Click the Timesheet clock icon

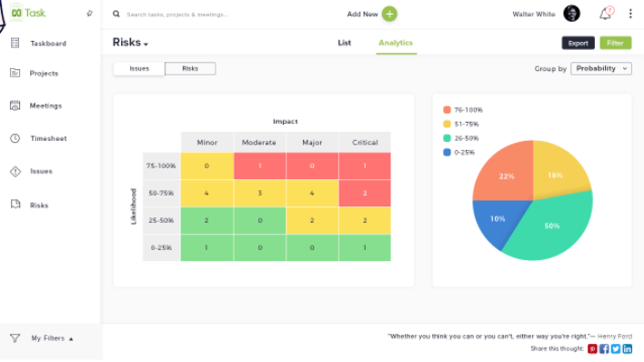15,138
